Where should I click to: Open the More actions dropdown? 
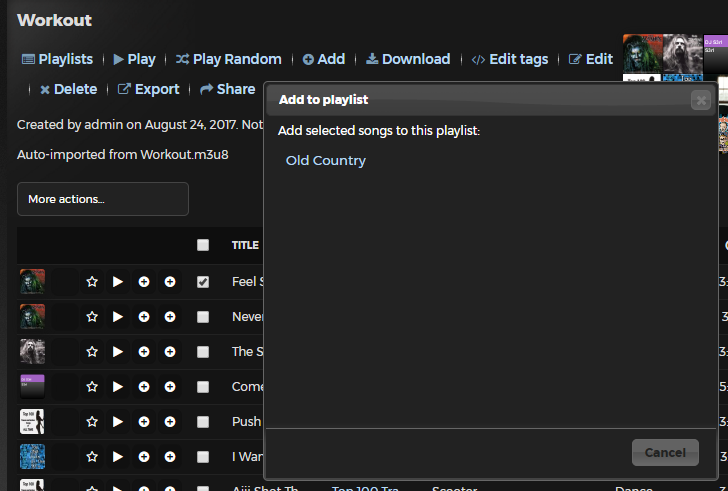pyautogui.click(x=103, y=199)
